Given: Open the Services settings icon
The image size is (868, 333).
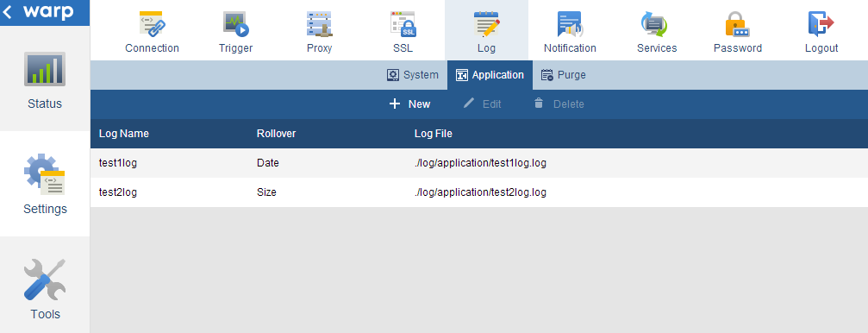Looking at the screenshot, I should pyautogui.click(x=654, y=24).
